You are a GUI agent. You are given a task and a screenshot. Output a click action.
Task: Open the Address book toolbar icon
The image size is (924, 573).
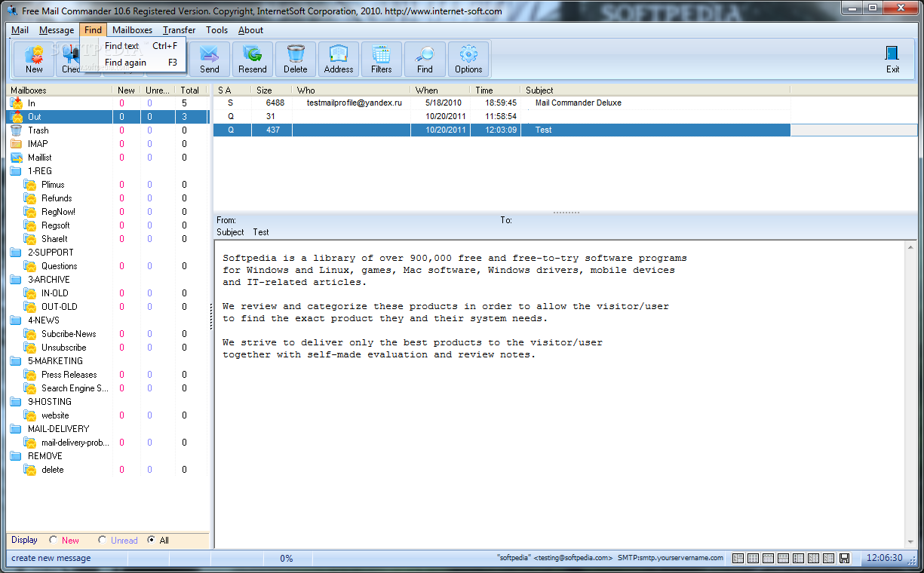tap(339, 59)
